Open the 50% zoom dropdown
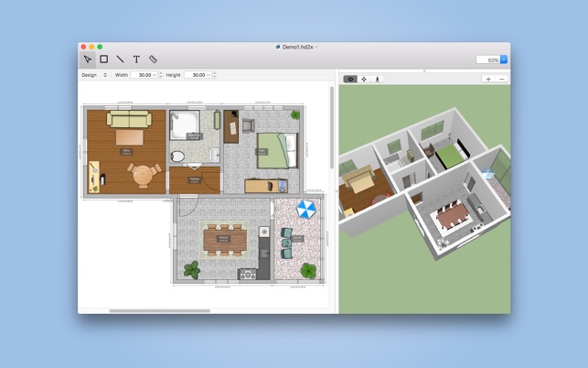The width and height of the screenshot is (588, 368). tap(504, 60)
